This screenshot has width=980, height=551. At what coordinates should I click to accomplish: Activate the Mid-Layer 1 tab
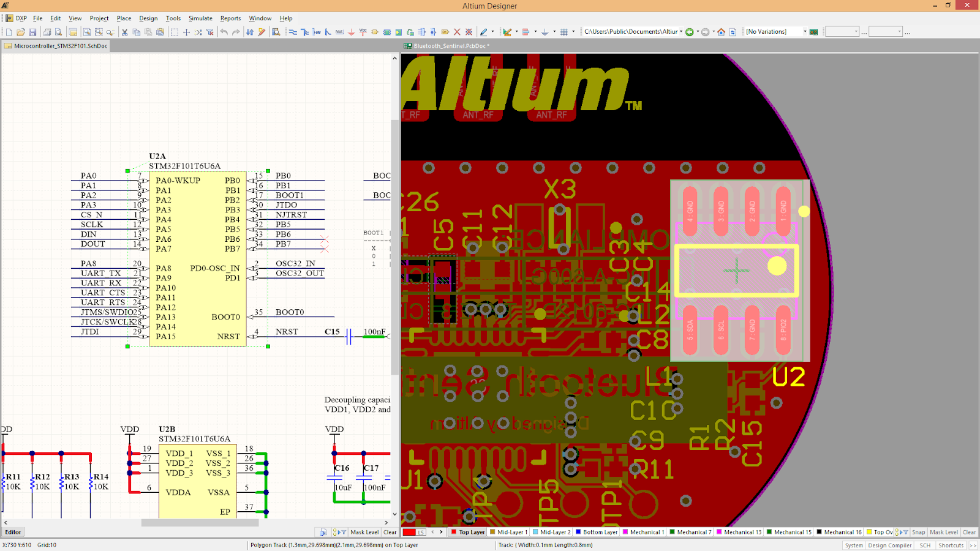pos(508,532)
